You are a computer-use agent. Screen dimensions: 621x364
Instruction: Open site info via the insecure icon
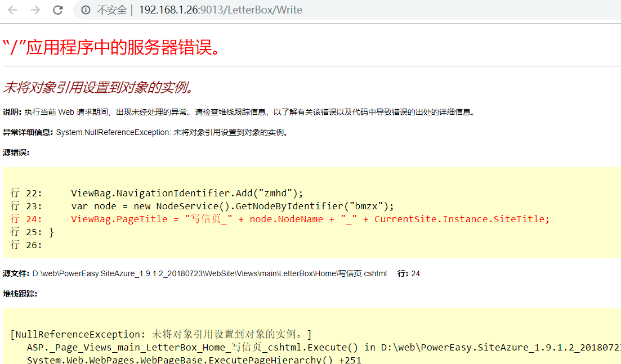pos(86,10)
